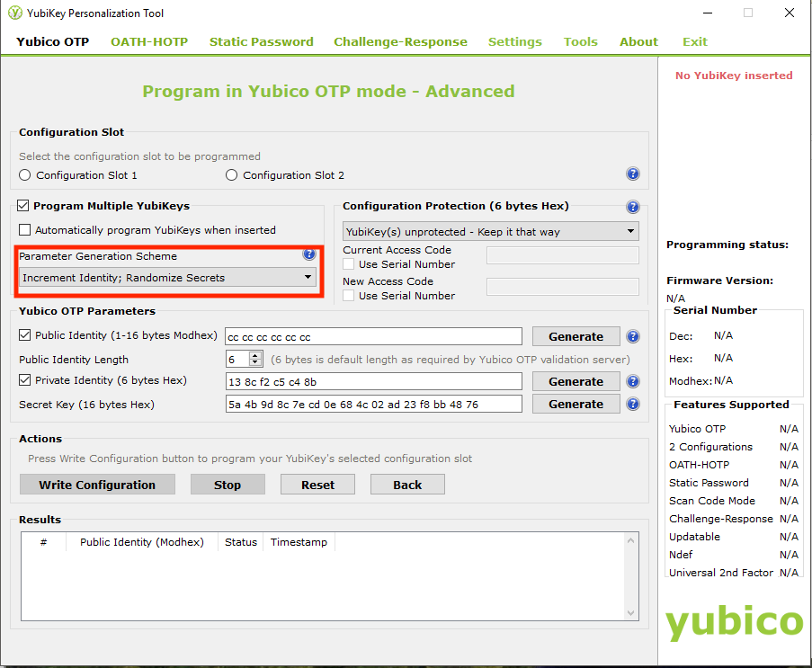812x668 pixels.
Task: Click Status column header in Results
Action: click(x=241, y=542)
